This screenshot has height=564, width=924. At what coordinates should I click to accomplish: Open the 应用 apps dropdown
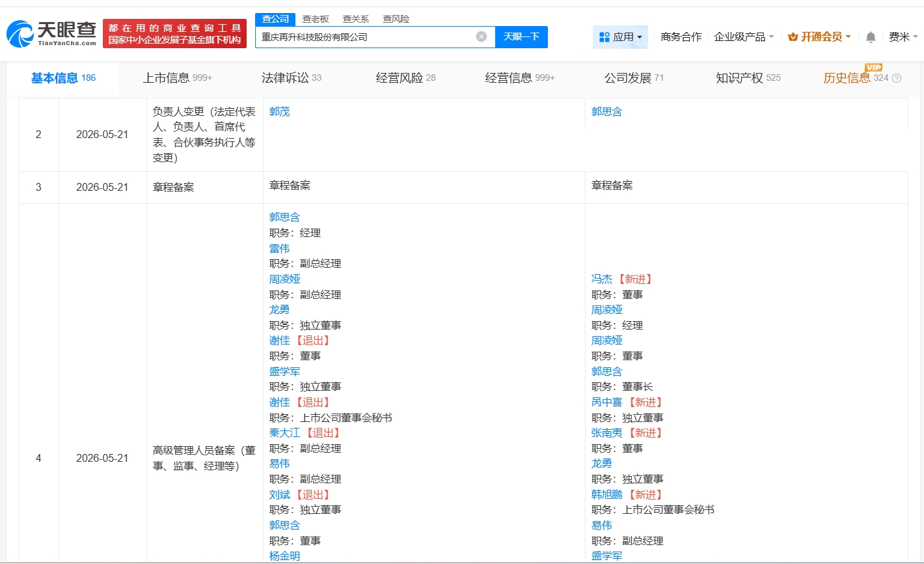[620, 37]
